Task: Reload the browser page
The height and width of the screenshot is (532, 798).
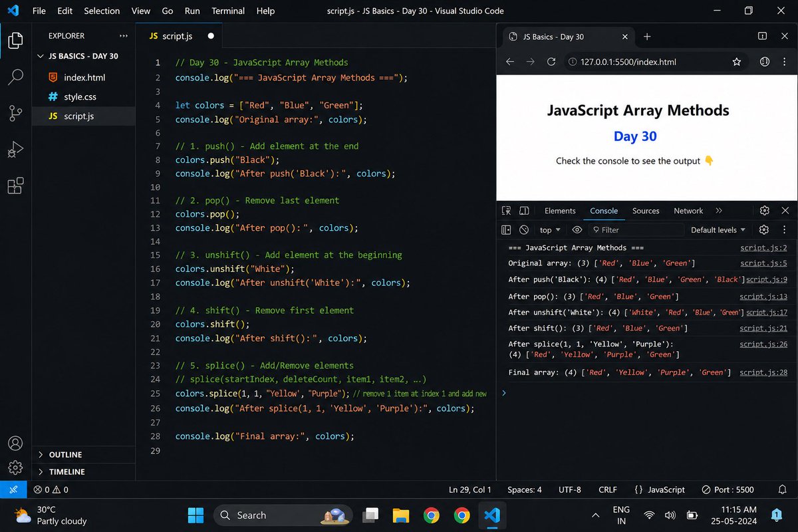Action: tap(551, 62)
